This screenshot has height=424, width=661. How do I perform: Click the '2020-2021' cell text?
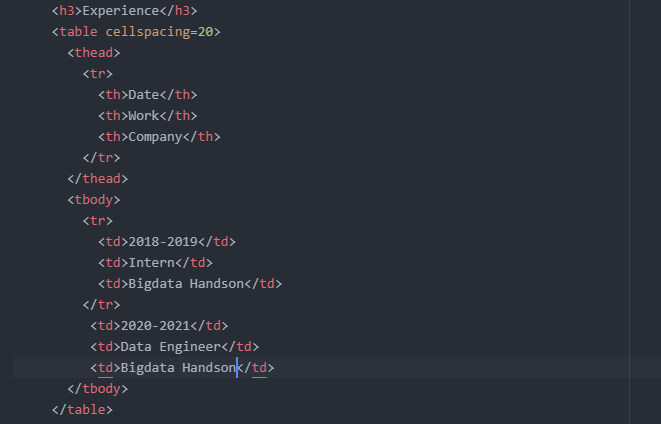[x=155, y=325]
